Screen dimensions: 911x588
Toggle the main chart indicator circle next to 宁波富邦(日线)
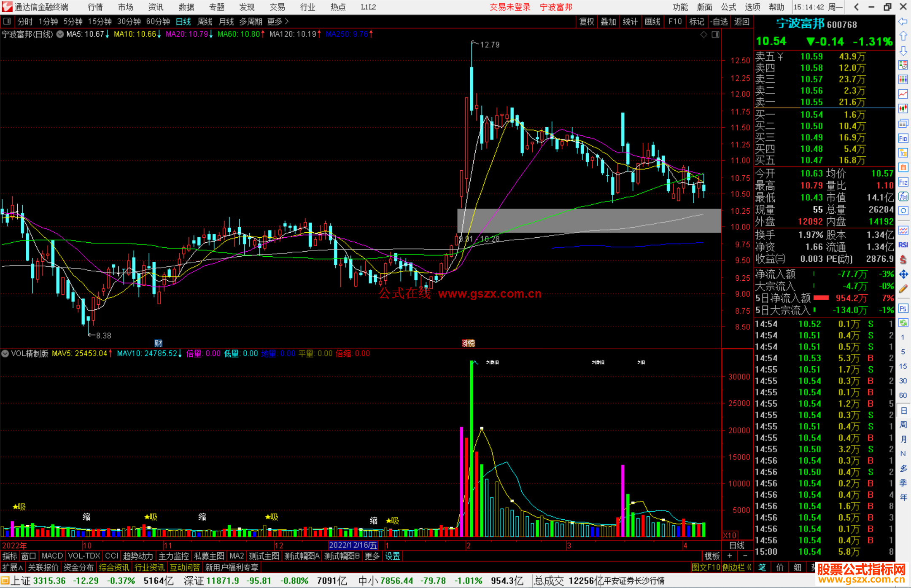point(60,35)
